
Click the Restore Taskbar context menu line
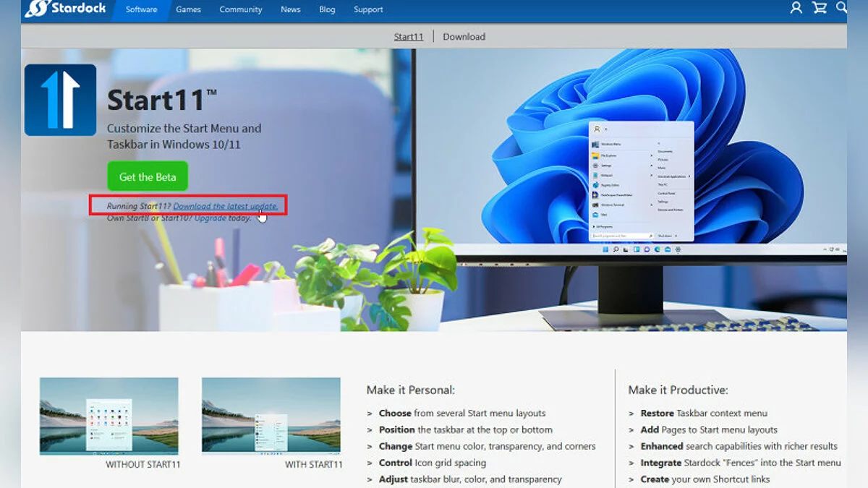click(704, 413)
